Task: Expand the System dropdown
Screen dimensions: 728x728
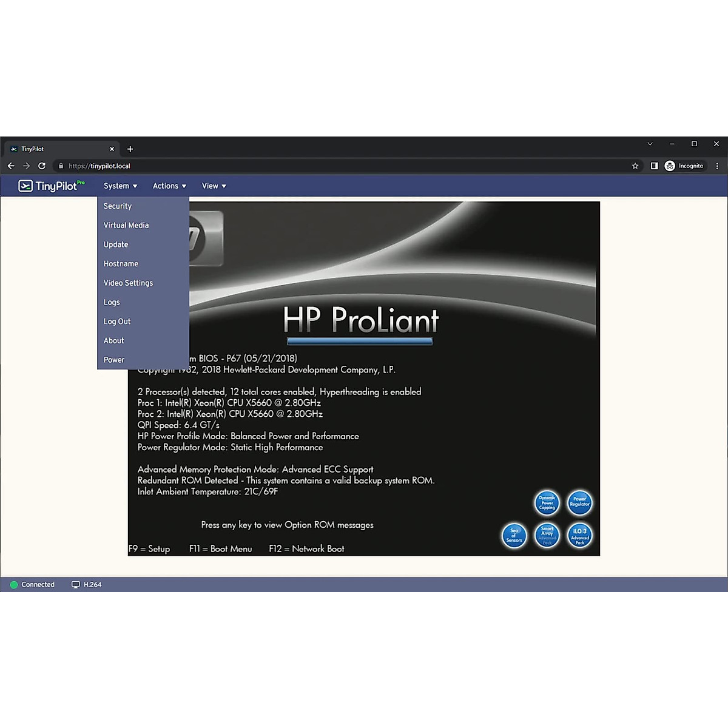Action: click(x=120, y=186)
